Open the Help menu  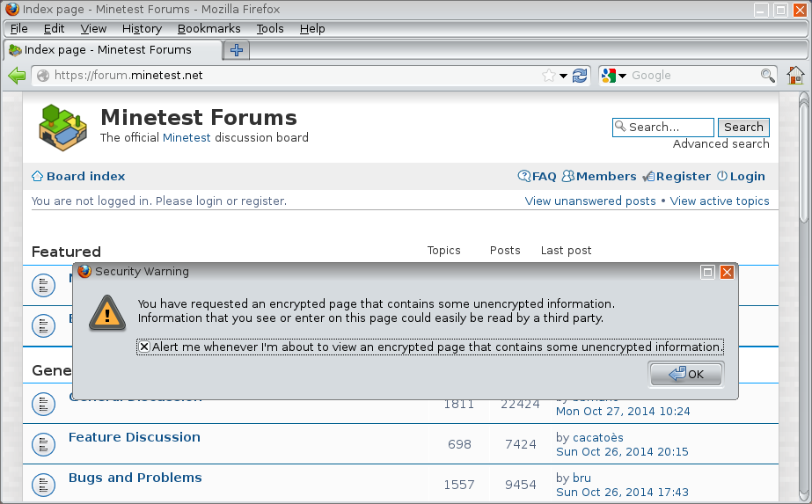pyautogui.click(x=312, y=29)
